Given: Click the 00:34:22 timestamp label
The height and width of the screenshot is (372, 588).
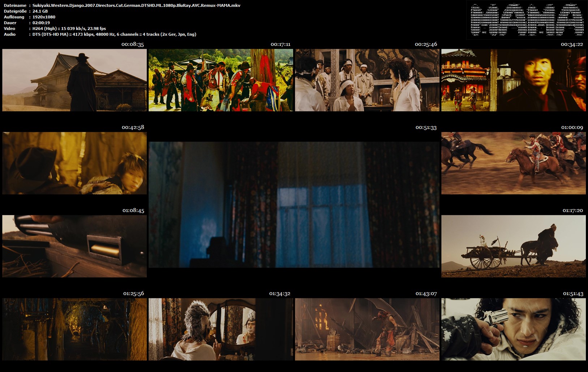Looking at the screenshot, I should coord(572,44).
